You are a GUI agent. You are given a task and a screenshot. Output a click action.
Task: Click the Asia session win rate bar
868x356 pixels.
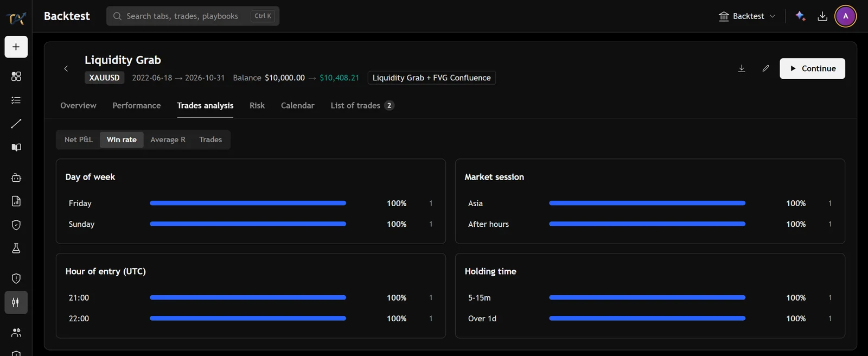click(647, 203)
